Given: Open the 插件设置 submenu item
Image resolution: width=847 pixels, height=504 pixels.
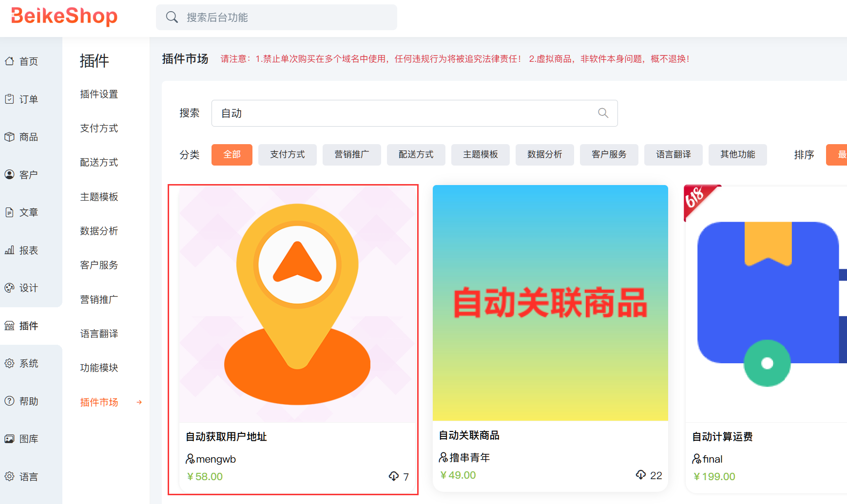Looking at the screenshot, I should click(99, 94).
